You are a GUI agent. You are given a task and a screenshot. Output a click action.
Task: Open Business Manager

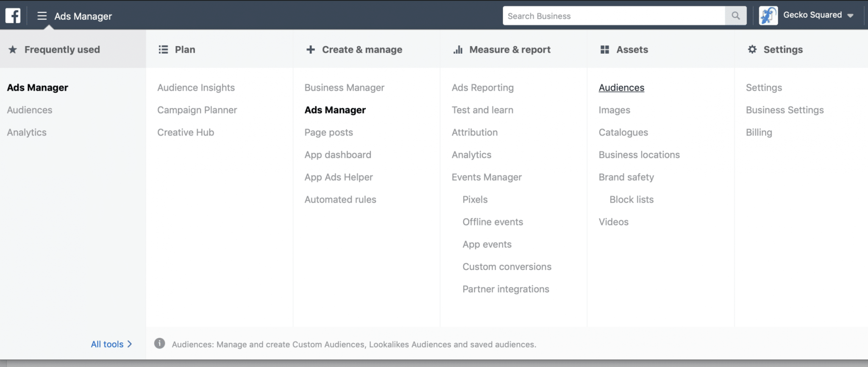click(x=344, y=88)
